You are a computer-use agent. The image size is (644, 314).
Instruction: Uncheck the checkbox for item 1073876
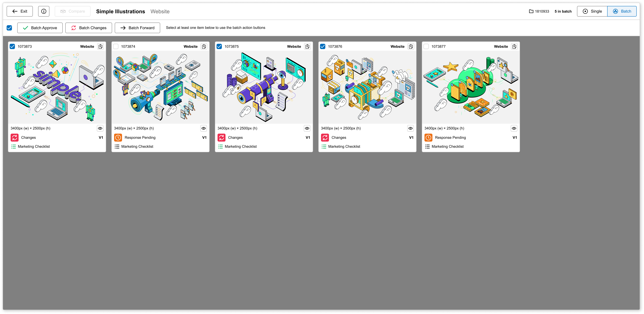[323, 46]
